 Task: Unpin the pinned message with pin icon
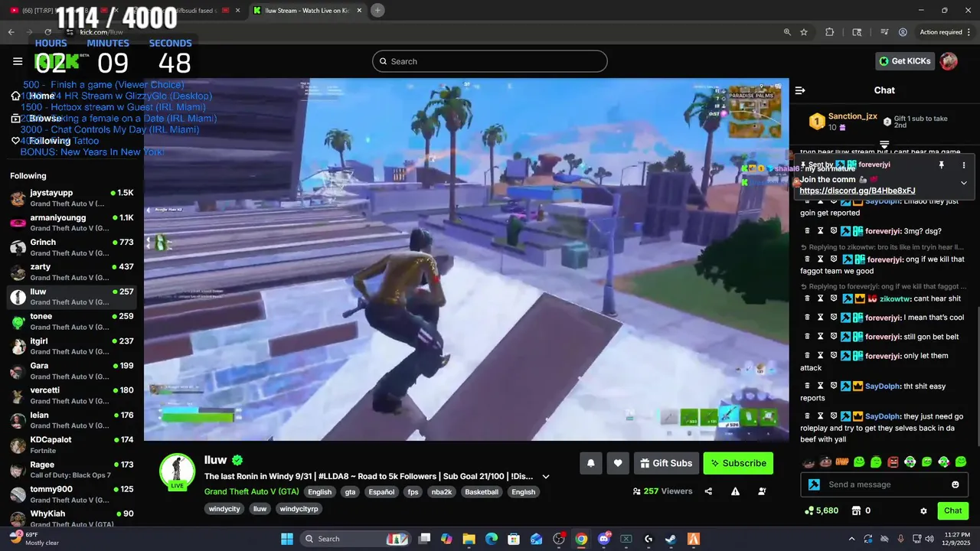(942, 165)
